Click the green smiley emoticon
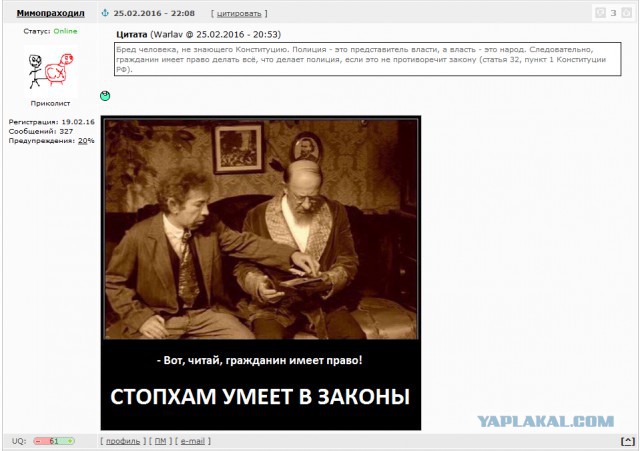This screenshot has height=451, width=640. coord(105,96)
